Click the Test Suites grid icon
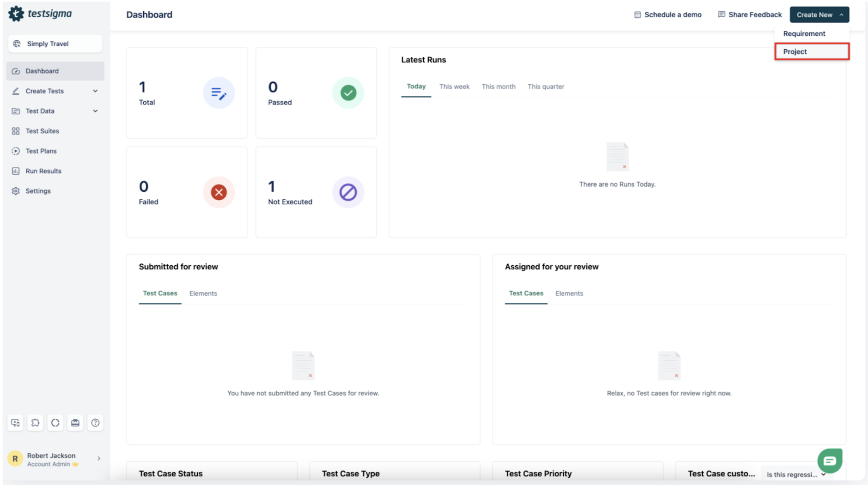Viewport: 868px width, 485px height. pyautogui.click(x=15, y=131)
